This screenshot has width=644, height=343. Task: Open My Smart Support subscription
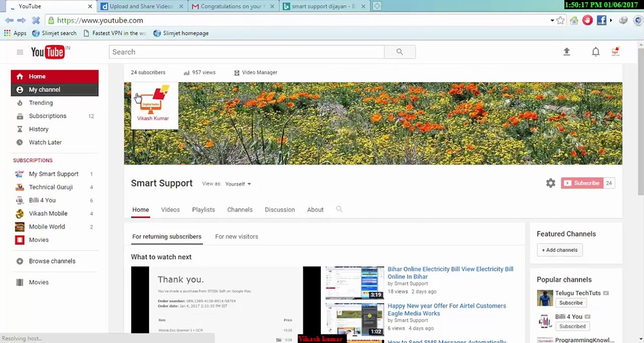(55, 174)
